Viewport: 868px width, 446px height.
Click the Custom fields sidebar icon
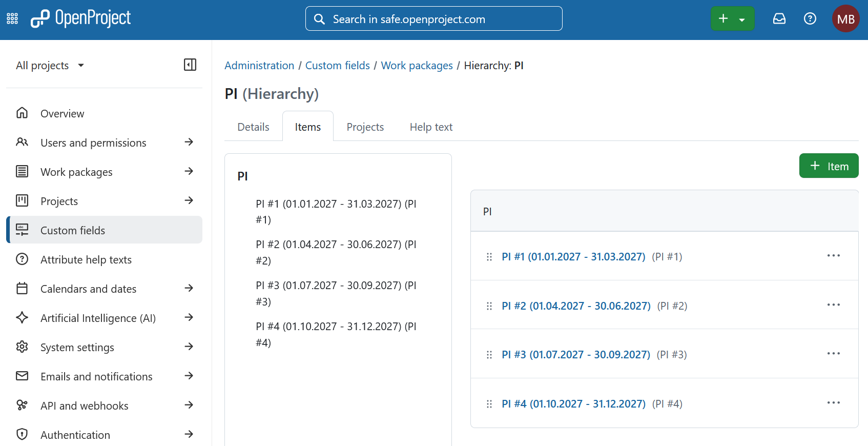[x=22, y=230]
